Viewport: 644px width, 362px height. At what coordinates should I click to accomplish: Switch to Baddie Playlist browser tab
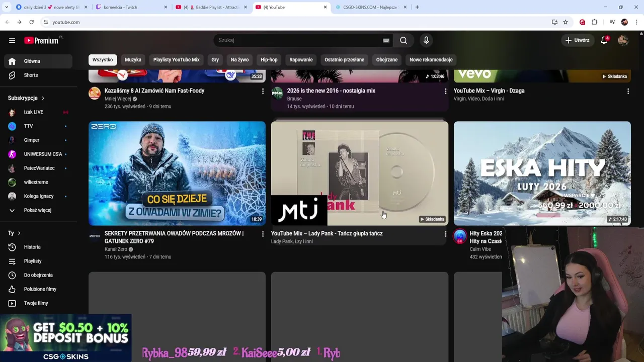click(x=212, y=7)
